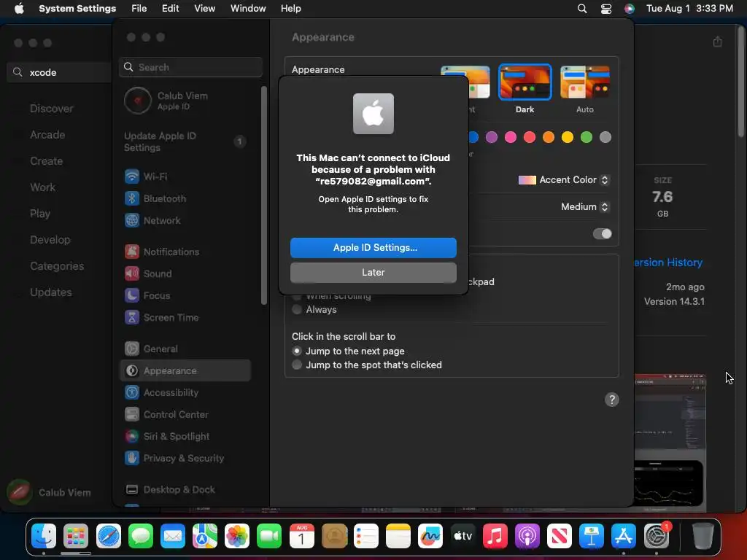Click the Appearance help question mark button
This screenshot has width=747, height=560.
(x=612, y=400)
